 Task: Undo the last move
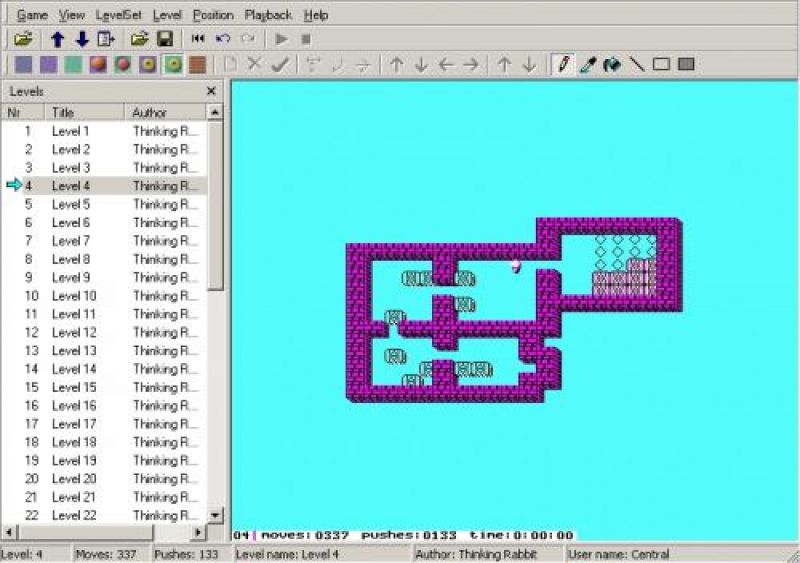[x=223, y=39]
